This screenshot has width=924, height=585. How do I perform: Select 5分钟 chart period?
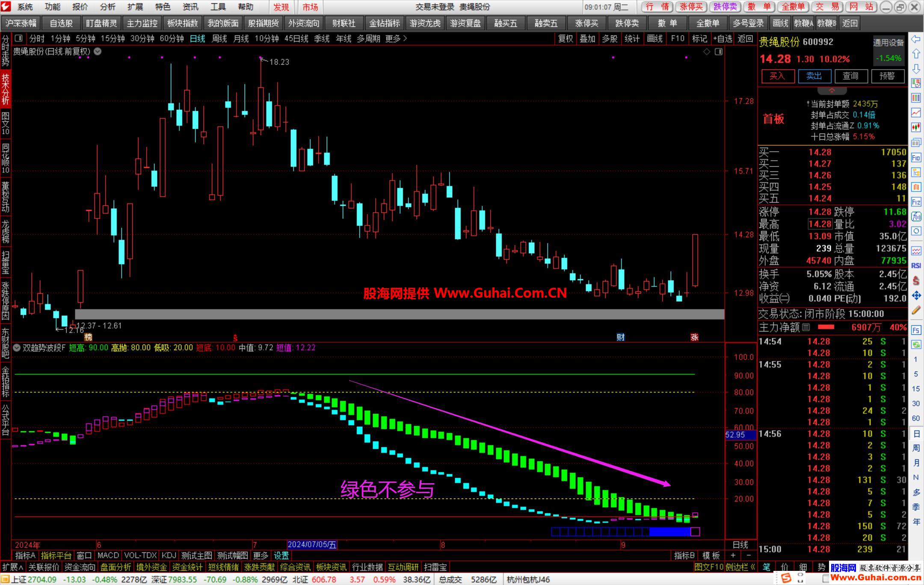click(86, 39)
